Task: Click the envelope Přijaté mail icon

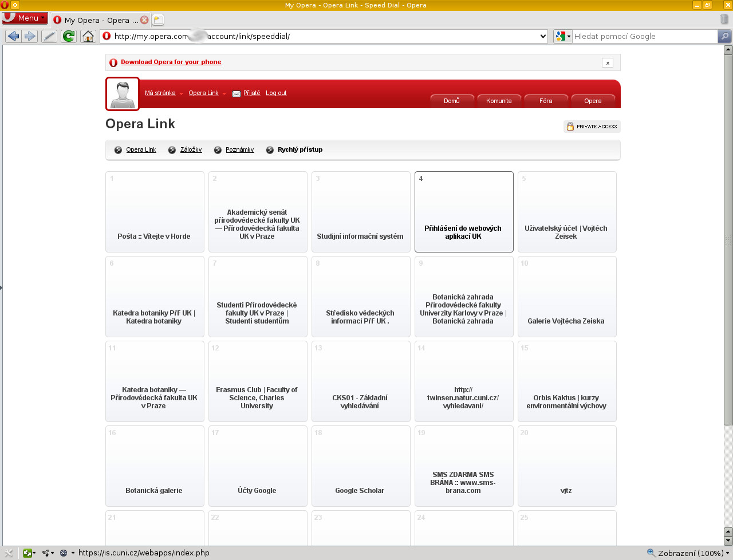Action: [x=237, y=93]
